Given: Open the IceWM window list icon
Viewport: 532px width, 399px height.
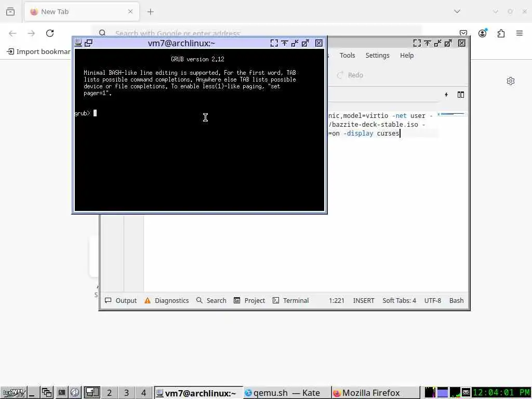Looking at the screenshot, I should (47, 393).
